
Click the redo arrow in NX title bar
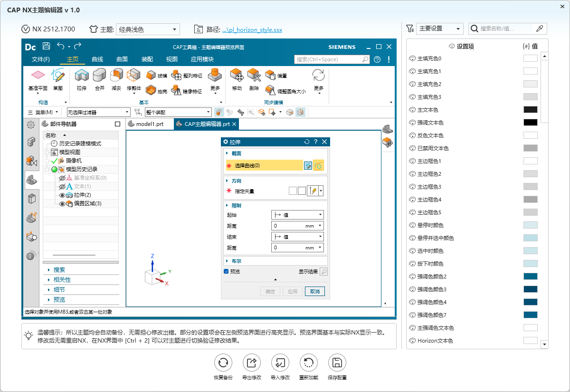(77, 46)
